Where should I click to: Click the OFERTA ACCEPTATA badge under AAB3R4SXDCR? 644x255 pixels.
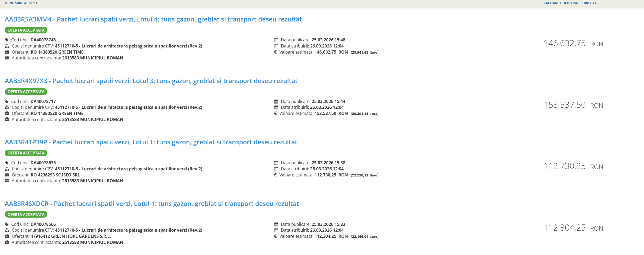tap(26, 214)
